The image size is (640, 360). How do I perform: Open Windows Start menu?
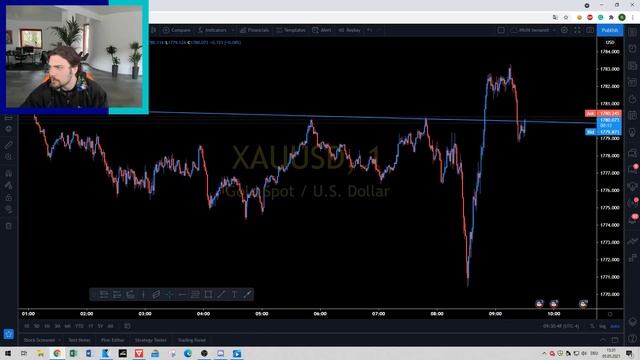click(8, 353)
